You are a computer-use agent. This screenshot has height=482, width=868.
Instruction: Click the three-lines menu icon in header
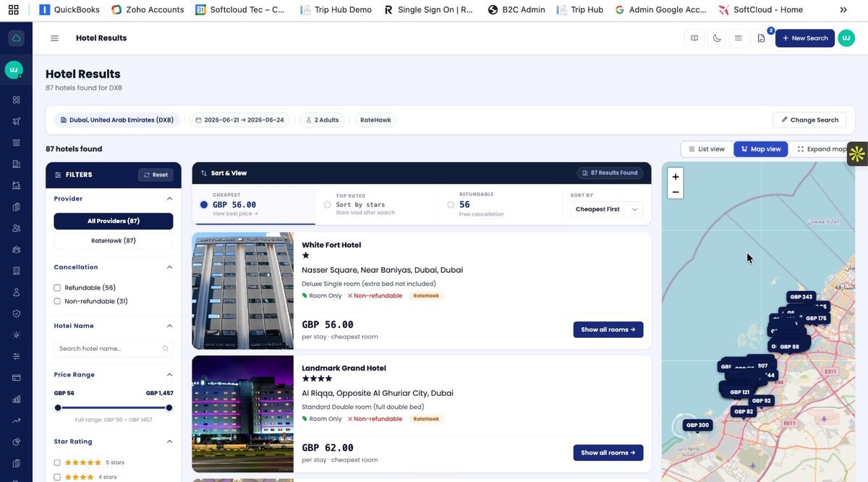pos(739,38)
